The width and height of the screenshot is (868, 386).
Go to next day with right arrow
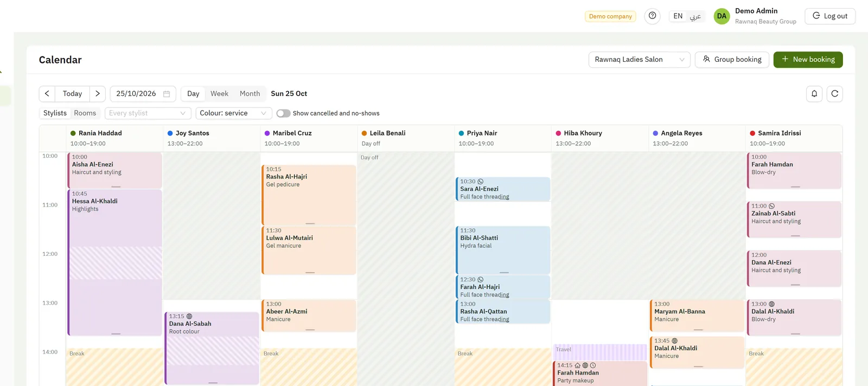(x=98, y=94)
